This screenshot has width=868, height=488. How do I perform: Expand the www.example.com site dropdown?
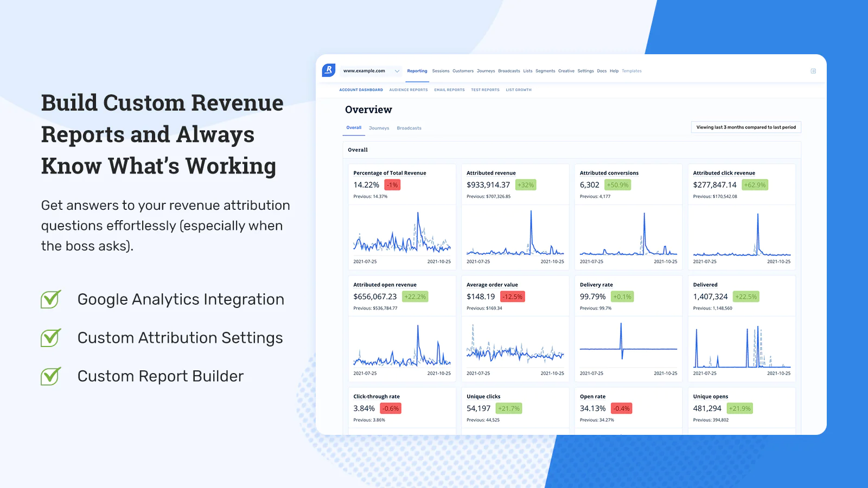click(372, 71)
